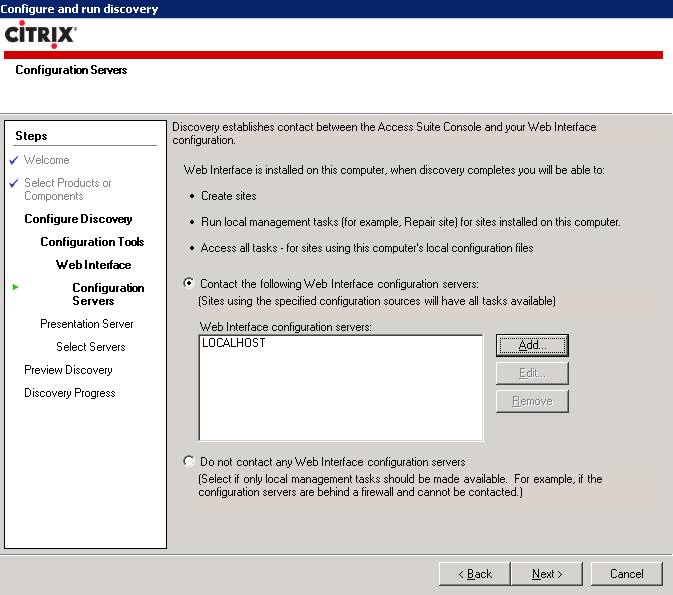
Task: Click the Create sites bullet text
Action: (228, 196)
